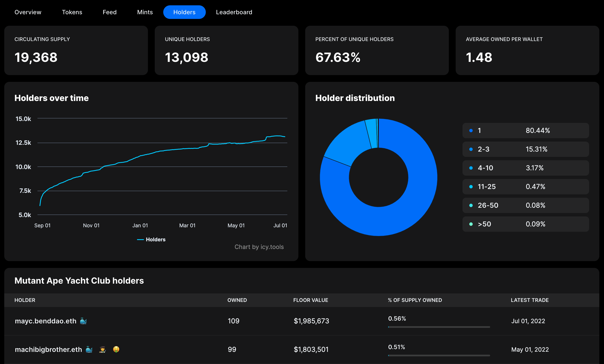
Task: Click the dot for the >50 legend
Action: 471,224
